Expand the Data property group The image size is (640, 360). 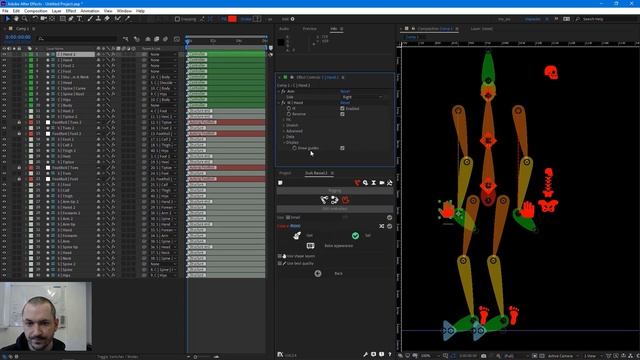coord(284,137)
